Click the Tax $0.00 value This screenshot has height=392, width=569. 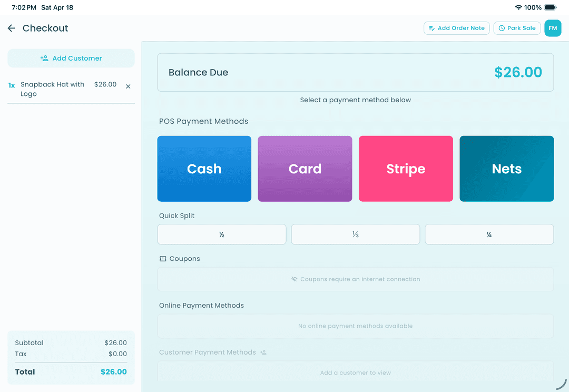[x=117, y=354]
